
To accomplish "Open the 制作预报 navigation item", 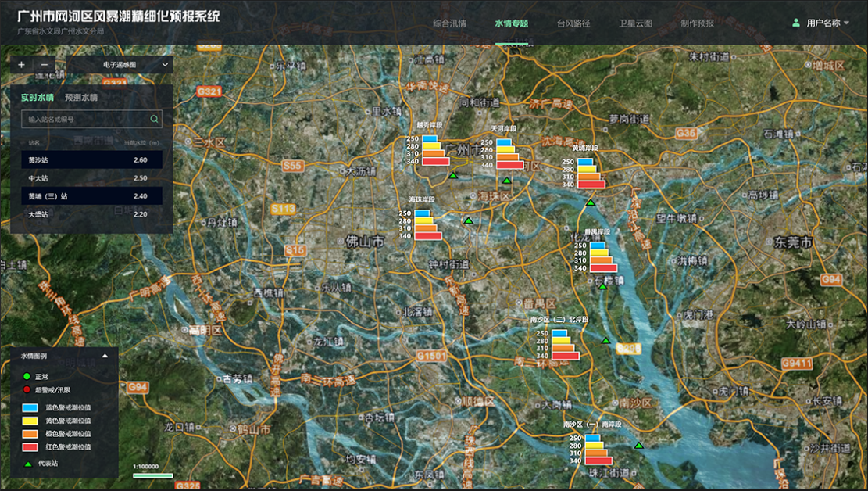I will click(697, 23).
